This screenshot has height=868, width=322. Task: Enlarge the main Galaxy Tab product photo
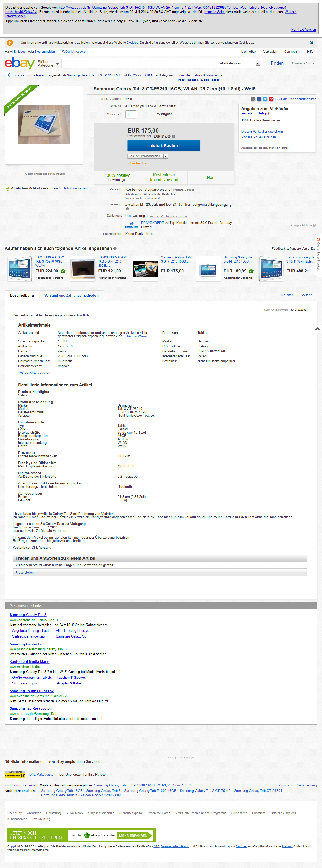(x=44, y=125)
